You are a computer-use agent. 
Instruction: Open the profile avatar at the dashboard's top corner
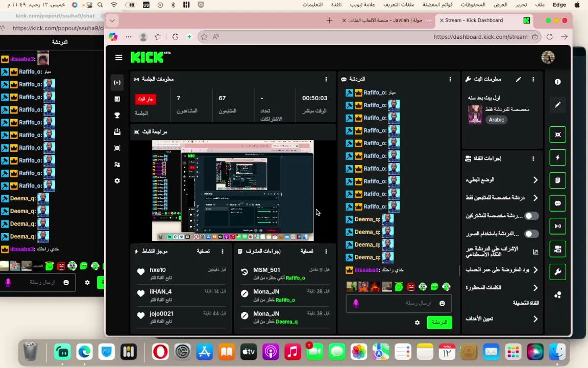point(548,57)
